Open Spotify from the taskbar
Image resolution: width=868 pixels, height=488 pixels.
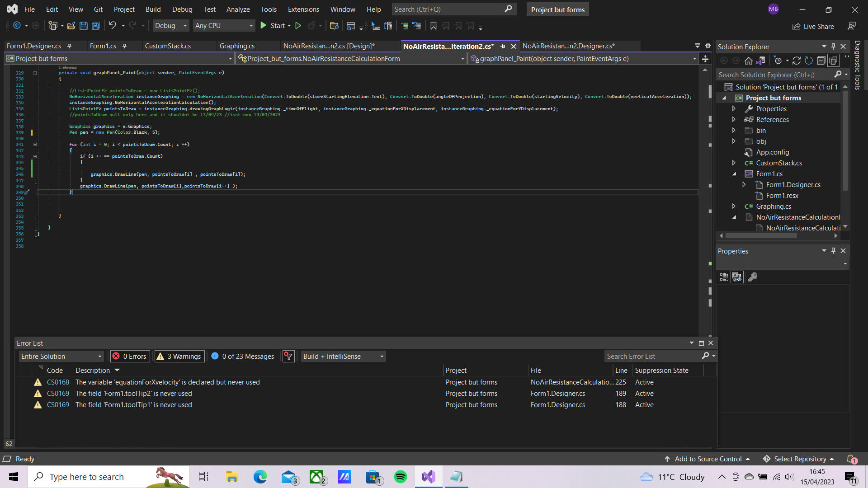pos(400,477)
